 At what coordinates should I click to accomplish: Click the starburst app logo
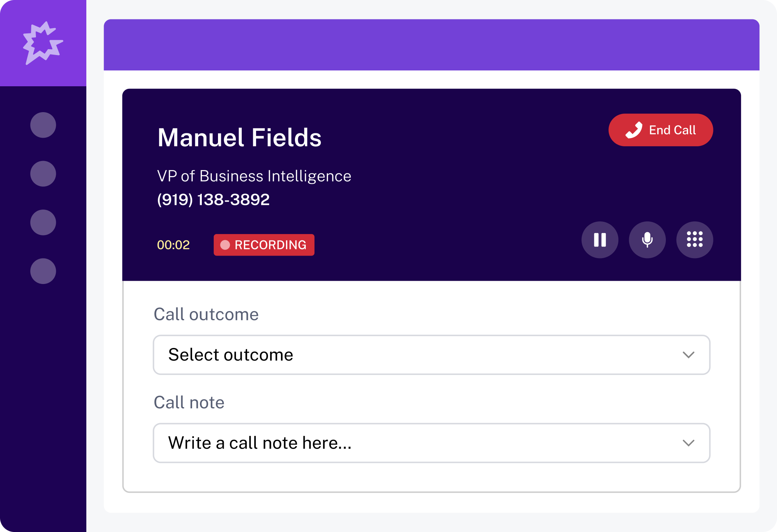pyautogui.click(x=43, y=43)
